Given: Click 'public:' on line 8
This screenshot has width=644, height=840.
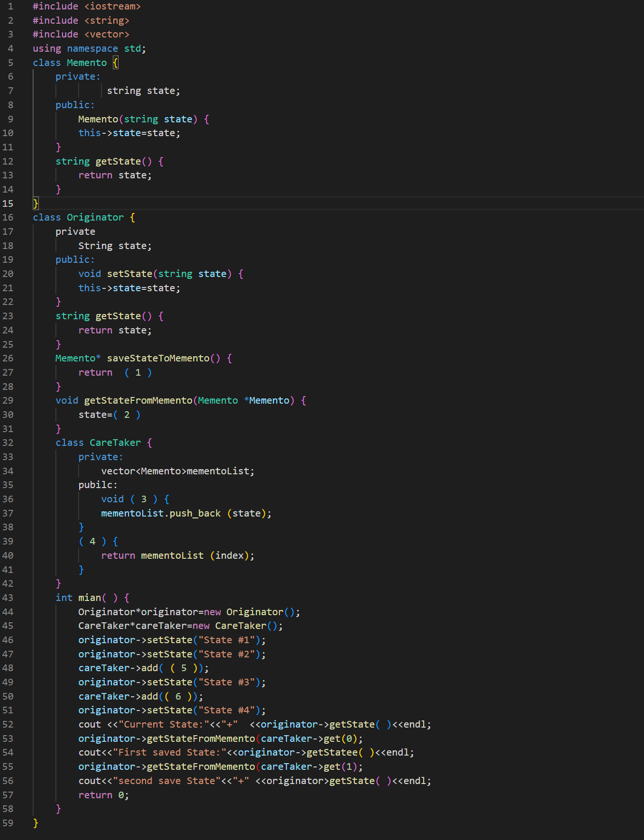Looking at the screenshot, I should [x=75, y=105].
